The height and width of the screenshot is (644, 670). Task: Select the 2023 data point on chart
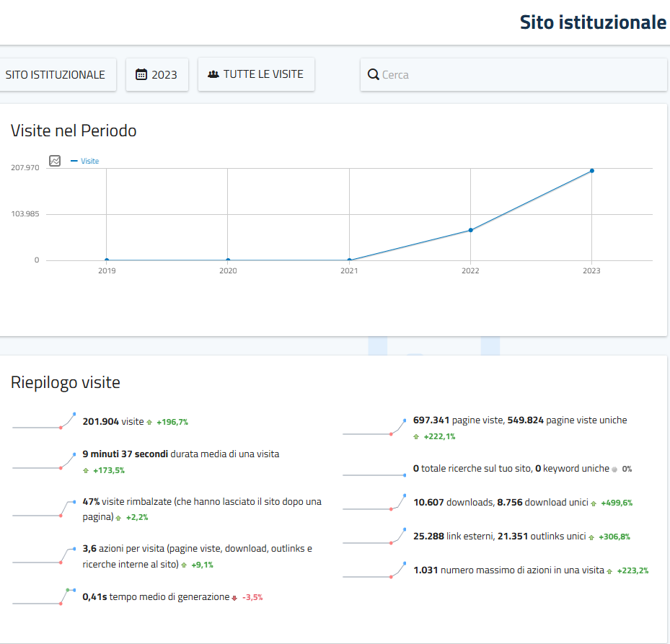click(592, 171)
